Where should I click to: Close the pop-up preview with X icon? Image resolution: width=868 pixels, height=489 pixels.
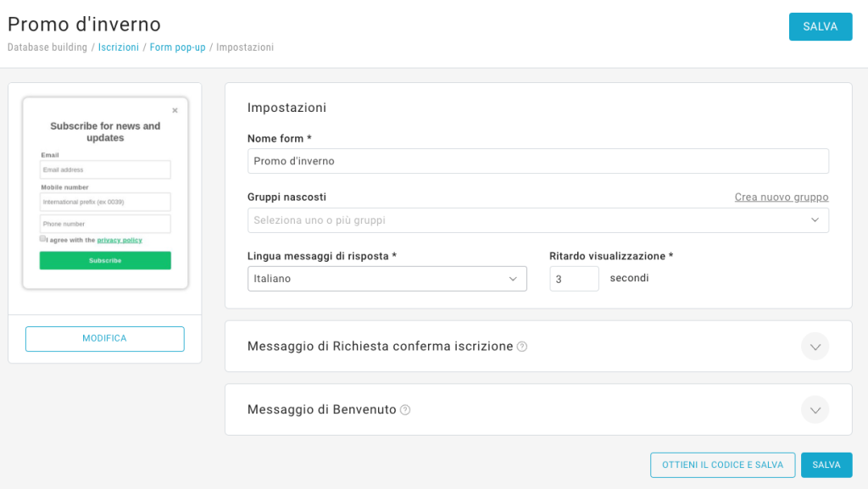click(175, 110)
